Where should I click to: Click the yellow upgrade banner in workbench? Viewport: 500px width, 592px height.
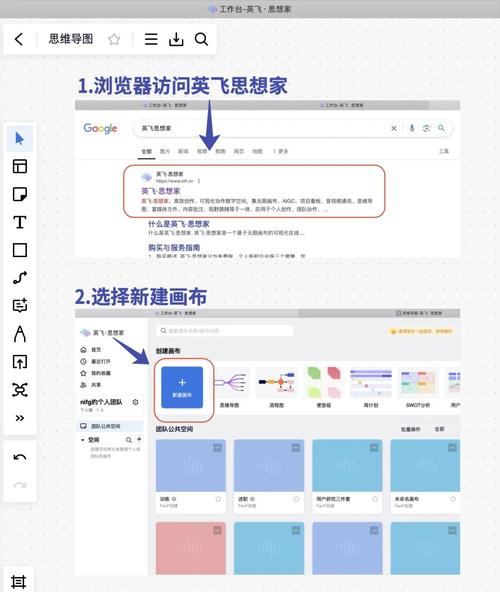[421, 331]
